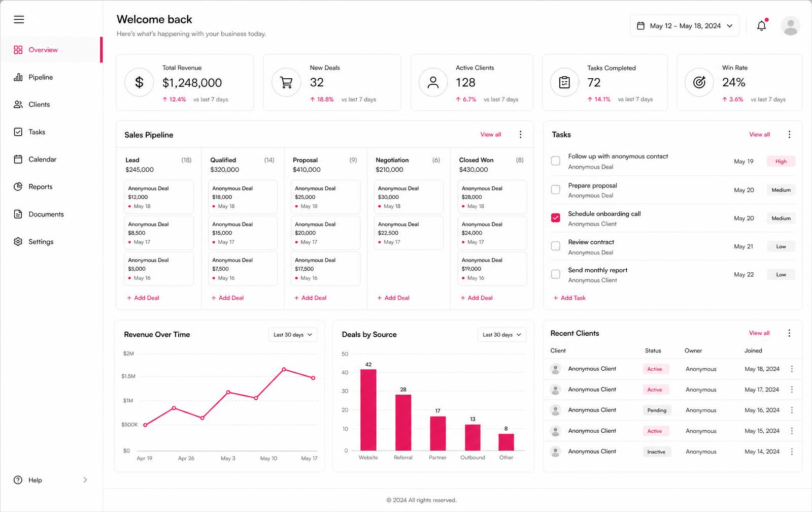This screenshot has width=812, height=512.
Task: Open the May 12 – May 18, 2024 date dropdown
Action: tap(685, 26)
